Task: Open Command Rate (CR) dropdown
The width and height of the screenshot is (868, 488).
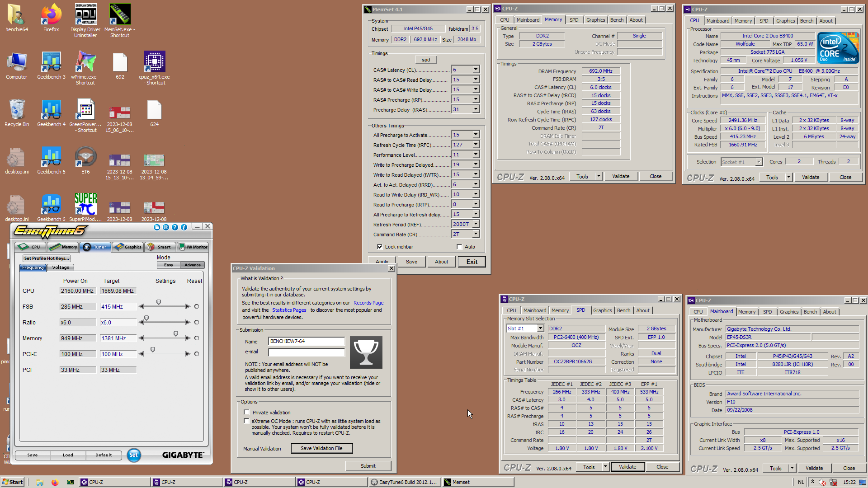Action: tap(476, 234)
